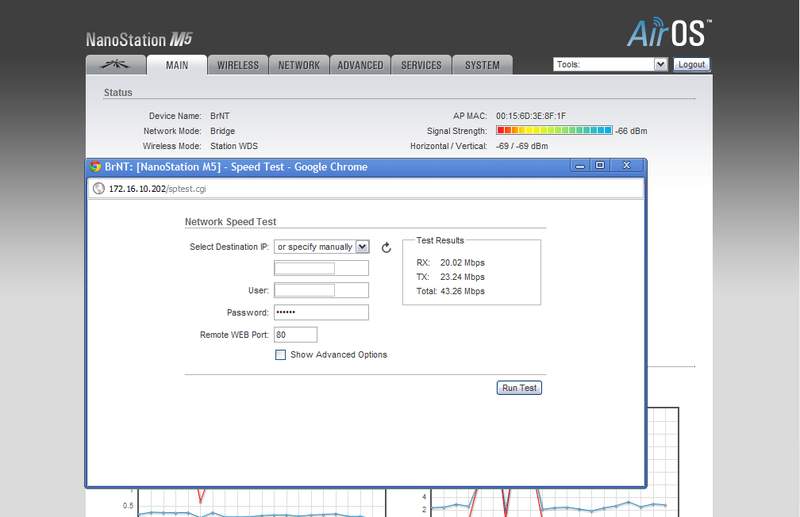Screen dimensions: 800x517
Task: Click the Run Test button
Action: pyautogui.click(x=519, y=388)
